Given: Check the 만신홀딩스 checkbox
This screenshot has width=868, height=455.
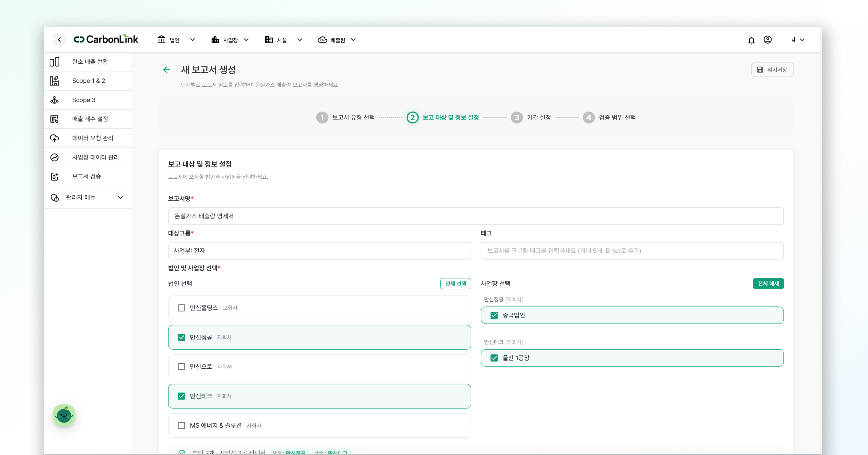Looking at the screenshot, I should tap(181, 308).
